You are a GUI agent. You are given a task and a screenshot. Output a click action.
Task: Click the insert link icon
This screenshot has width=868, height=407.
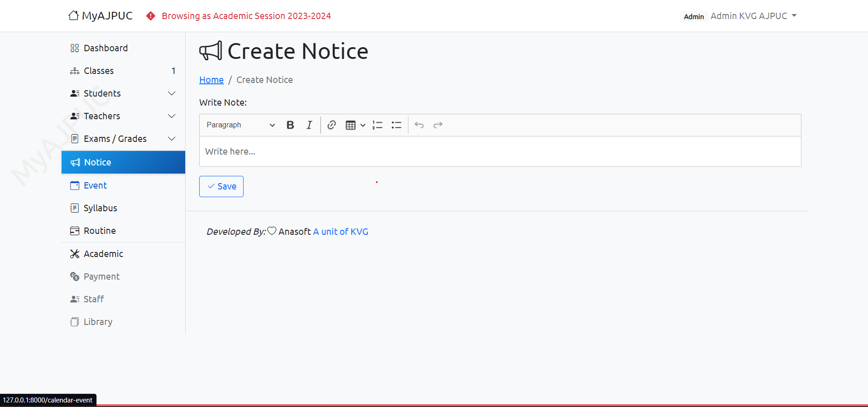pyautogui.click(x=331, y=125)
